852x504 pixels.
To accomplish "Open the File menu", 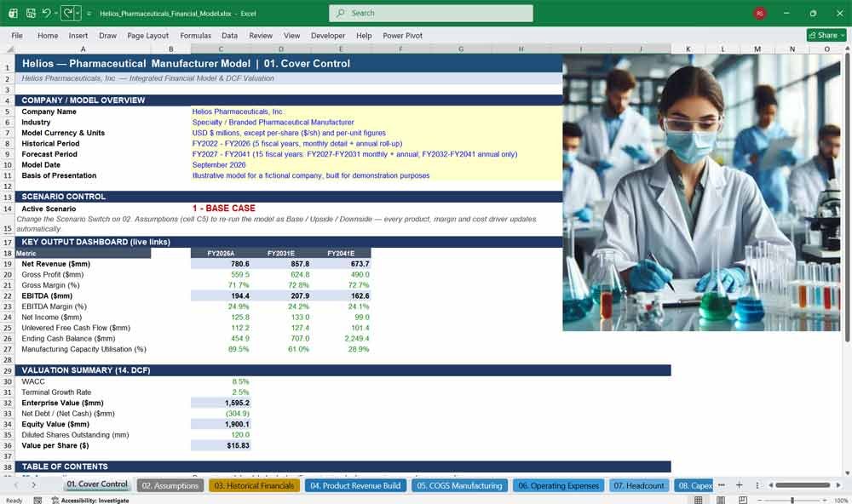I will tap(17, 35).
